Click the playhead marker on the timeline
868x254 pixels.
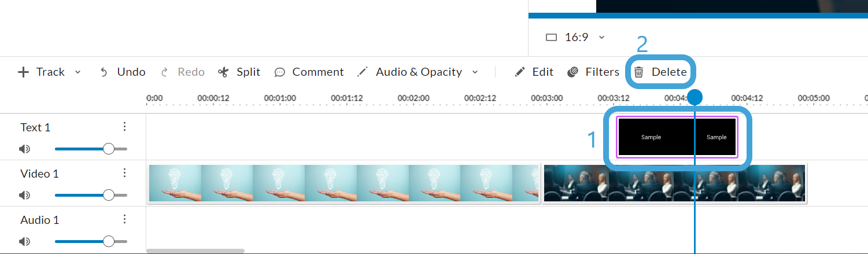pos(695,97)
